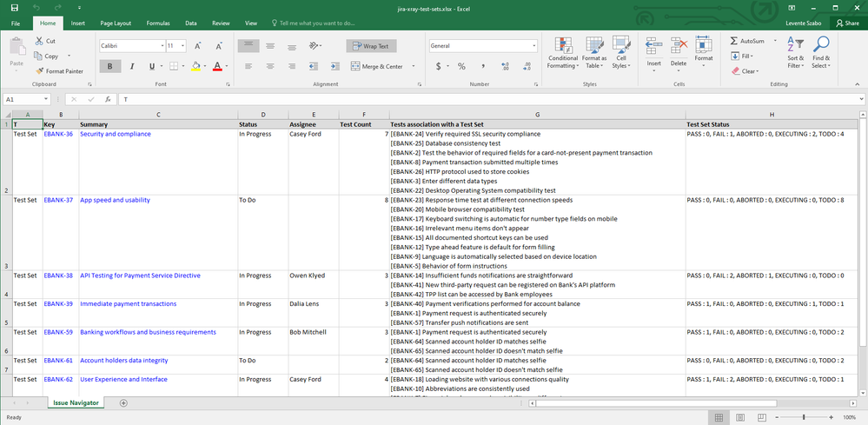
Task: Save the workbook with the Save icon
Action: [15, 8]
